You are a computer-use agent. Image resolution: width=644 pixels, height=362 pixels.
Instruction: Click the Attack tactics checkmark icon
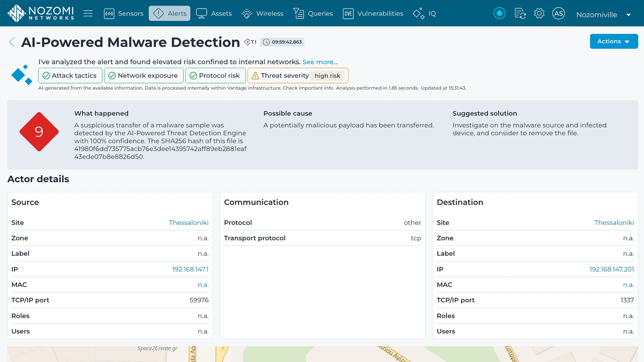point(46,76)
